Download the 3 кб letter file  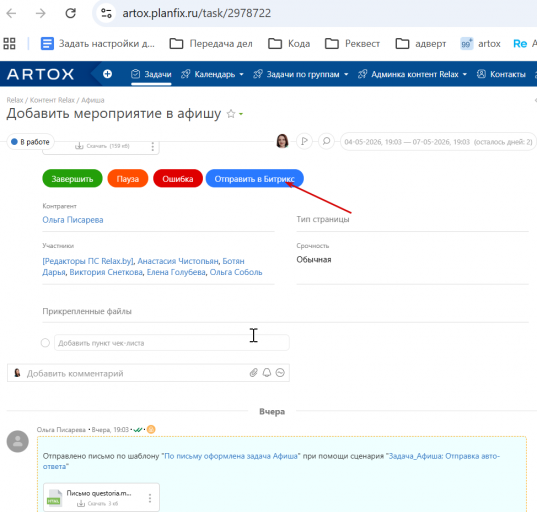tap(98, 503)
